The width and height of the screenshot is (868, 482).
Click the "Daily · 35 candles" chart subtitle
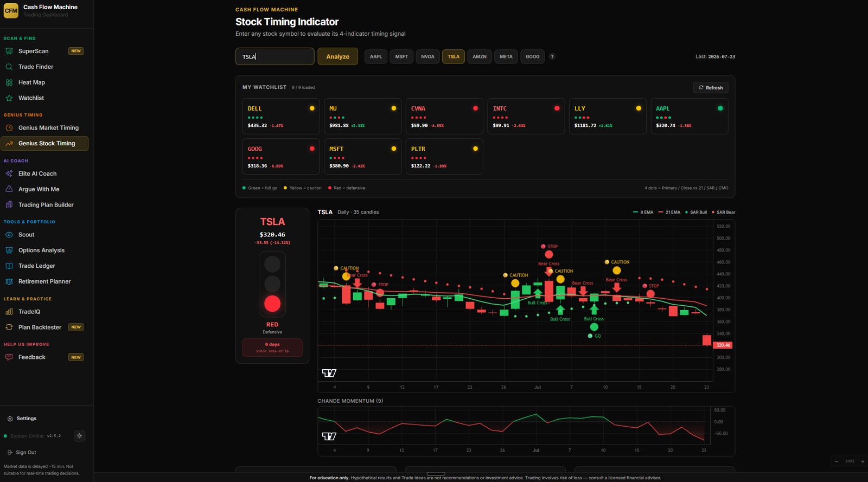coord(358,212)
